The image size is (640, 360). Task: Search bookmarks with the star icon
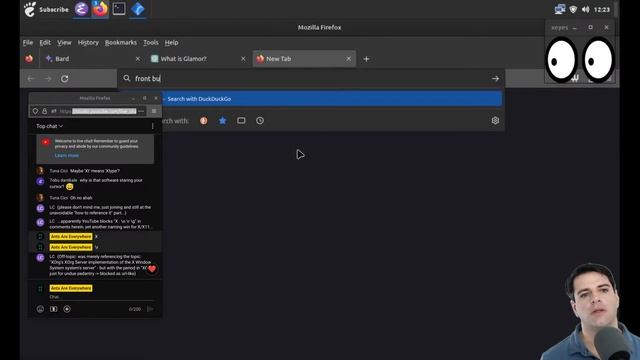[222, 120]
